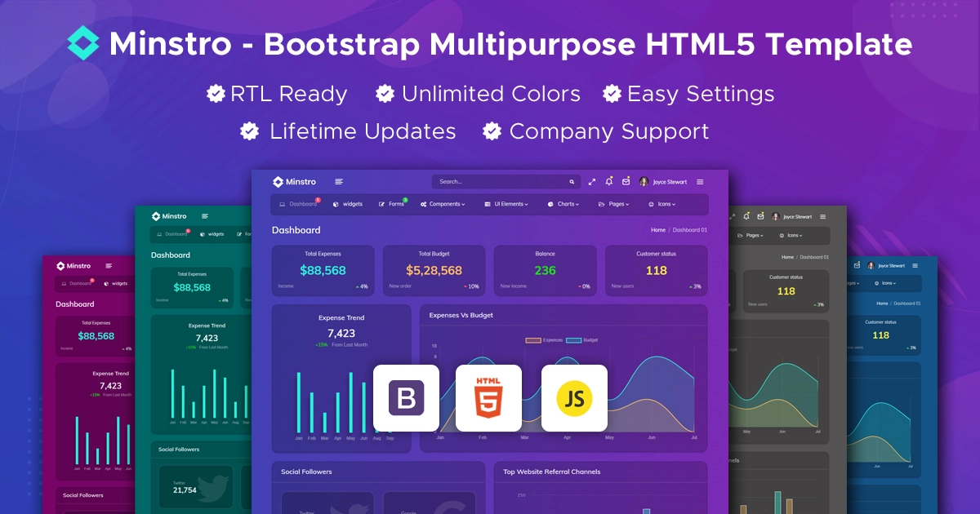Click the mail envelope in the gray dashboard
The image size is (980, 514).
(x=759, y=216)
